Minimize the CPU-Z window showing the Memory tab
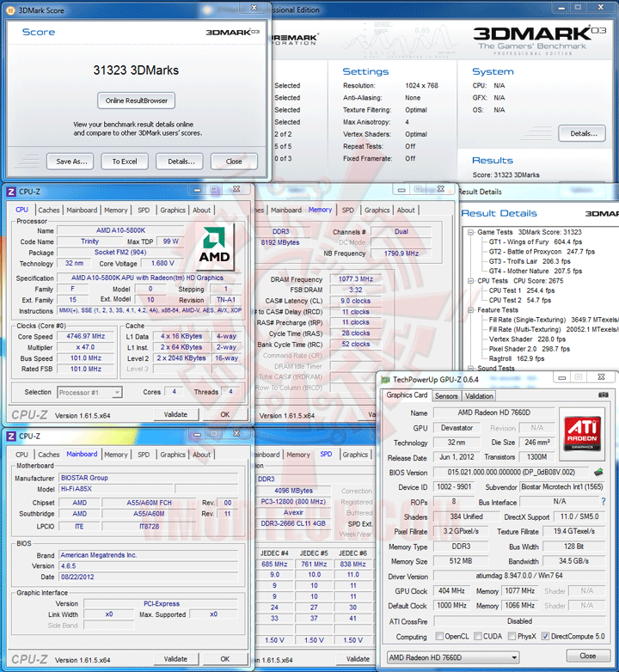The image size is (619, 672). [x=401, y=189]
